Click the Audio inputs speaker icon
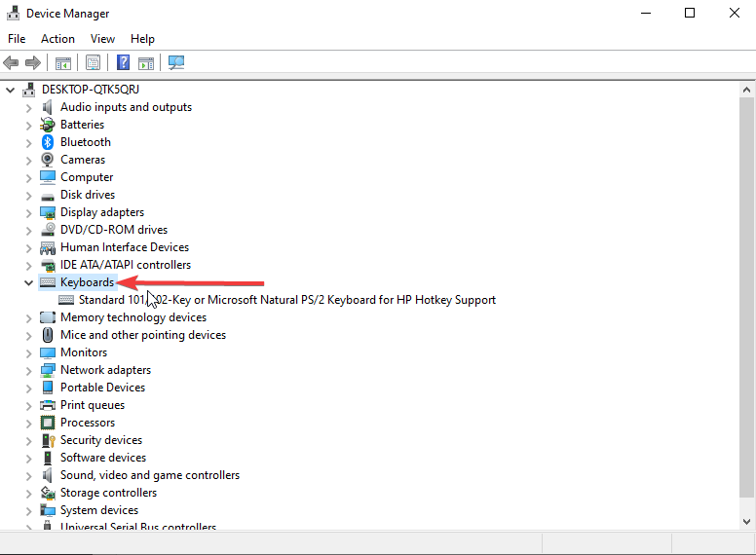Viewport: 756px width, 555px height. [x=47, y=107]
